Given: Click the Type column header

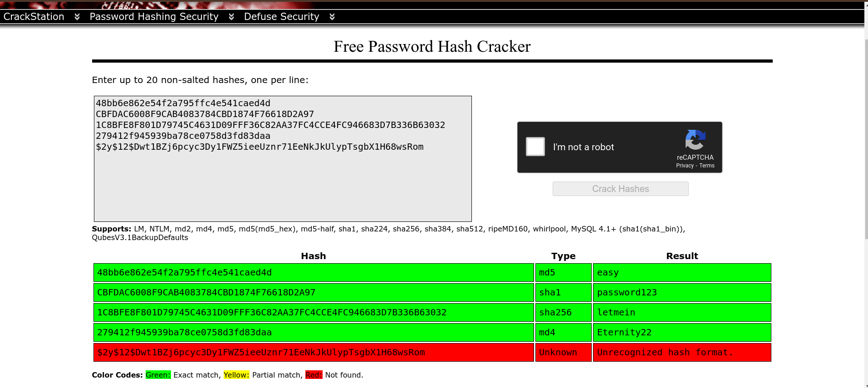Looking at the screenshot, I should [564, 256].
